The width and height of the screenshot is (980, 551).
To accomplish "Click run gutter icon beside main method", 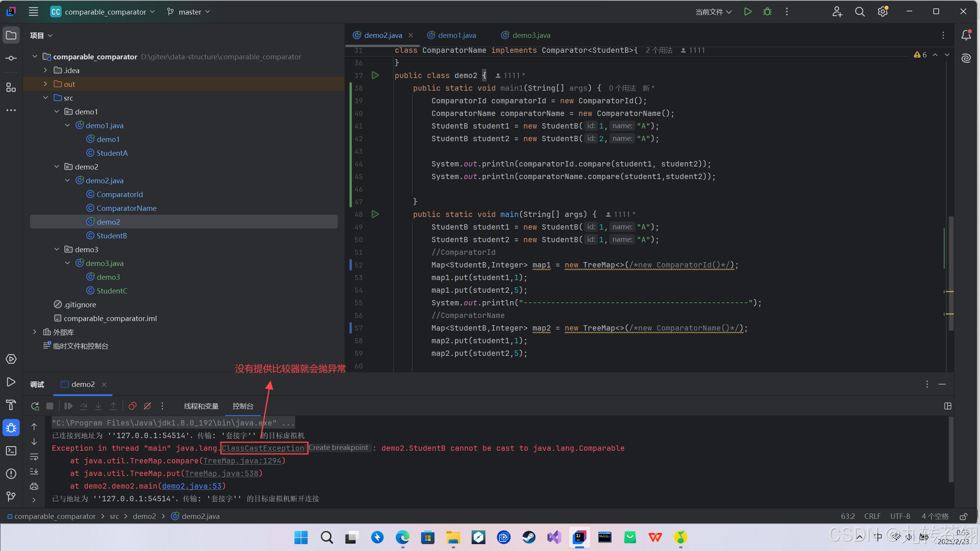I will tap(375, 214).
